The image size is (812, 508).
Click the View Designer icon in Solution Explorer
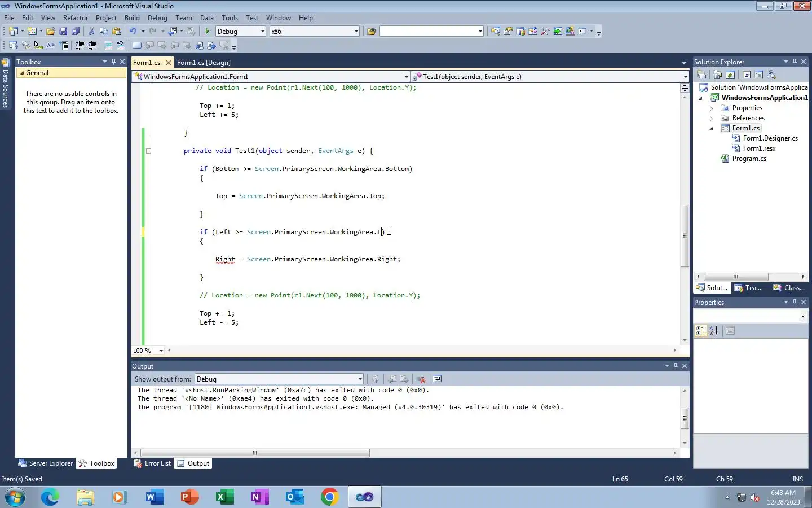click(x=759, y=75)
